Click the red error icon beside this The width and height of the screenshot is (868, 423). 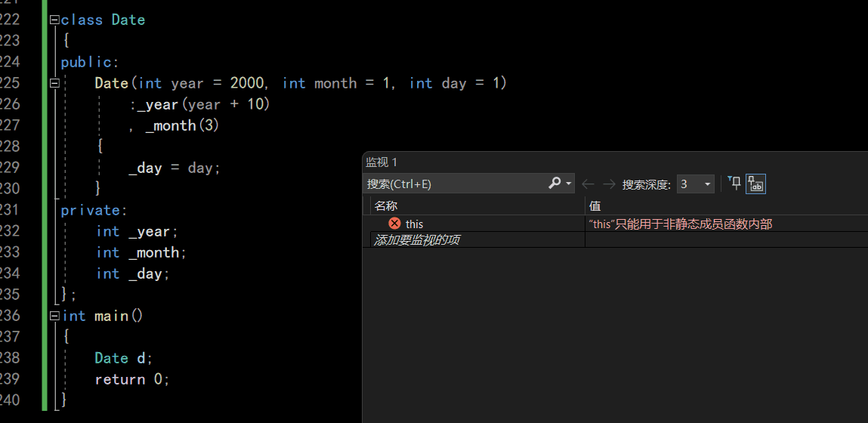[x=394, y=223]
